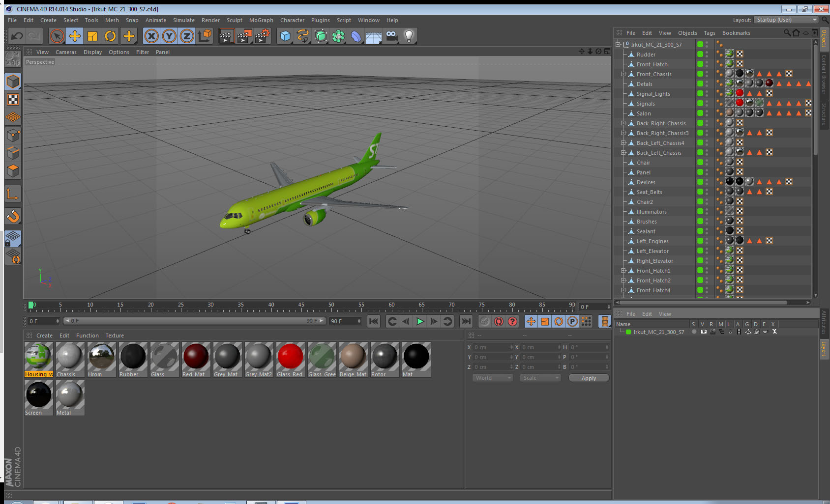Enable automatic keyframing button

coord(499,321)
